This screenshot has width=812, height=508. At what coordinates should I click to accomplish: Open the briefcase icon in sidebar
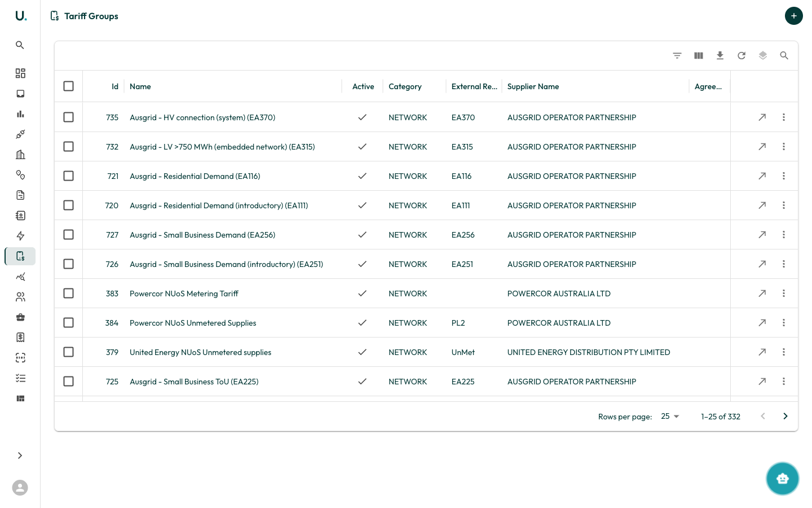pyautogui.click(x=20, y=317)
